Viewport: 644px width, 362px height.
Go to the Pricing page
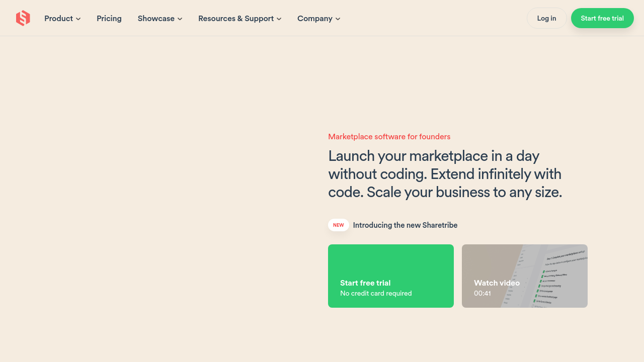click(x=109, y=19)
